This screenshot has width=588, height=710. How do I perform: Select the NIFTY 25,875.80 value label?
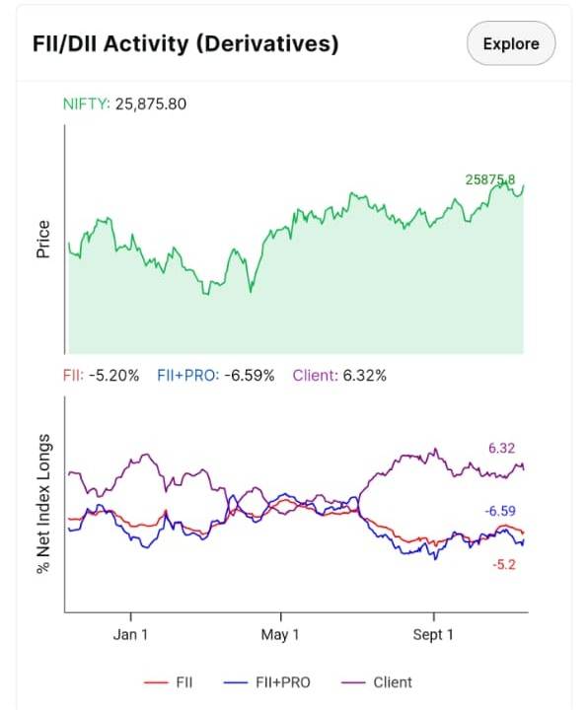[x=124, y=105]
